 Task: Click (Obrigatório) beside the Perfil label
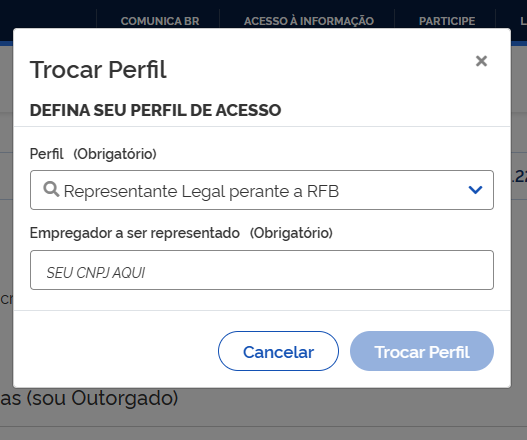click(x=115, y=154)
